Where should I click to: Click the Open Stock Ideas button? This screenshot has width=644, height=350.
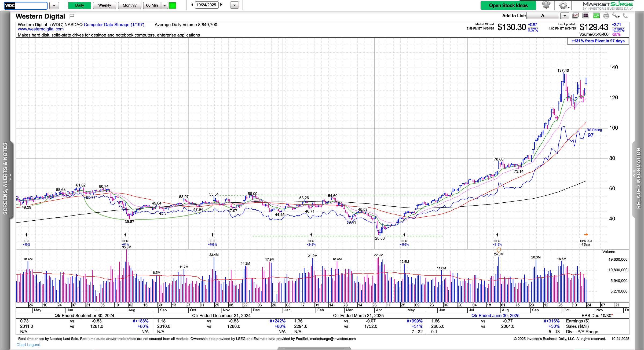pyautogui.click(x=508, y=5)
